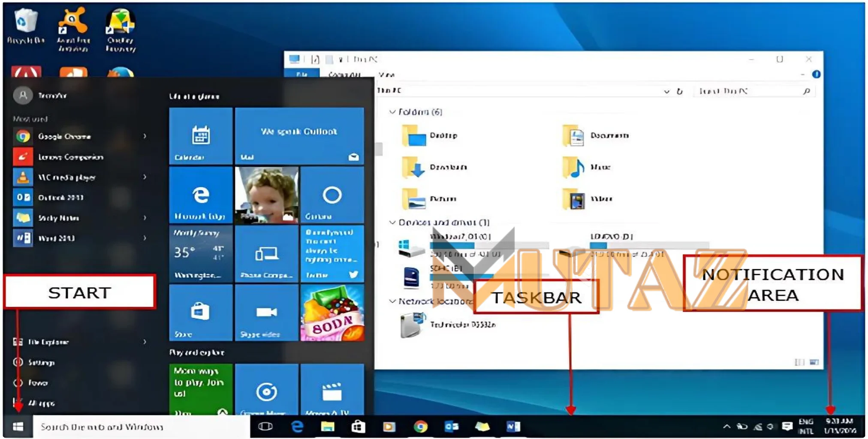Screen dimensions: 868x439
Task: Click the taskbar search box
Action: [x=142, y=427]
